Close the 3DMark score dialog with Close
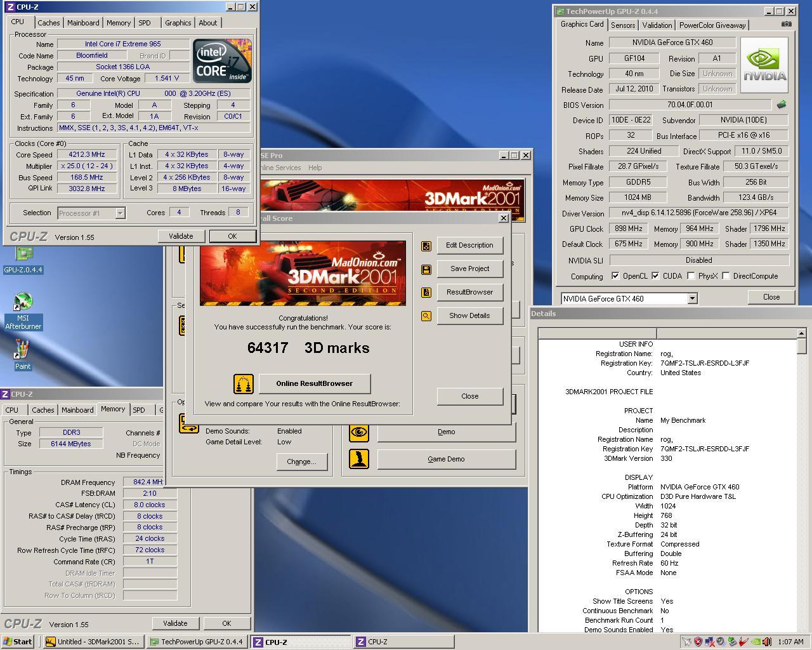The height and width of the screenshot is (650, 812). 469,396
